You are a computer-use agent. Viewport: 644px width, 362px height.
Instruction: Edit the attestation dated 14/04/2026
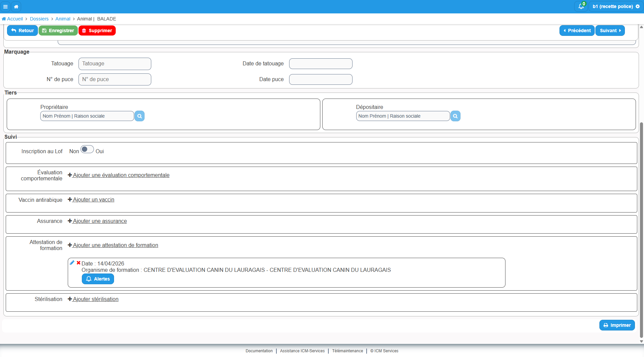coord(72,263)
